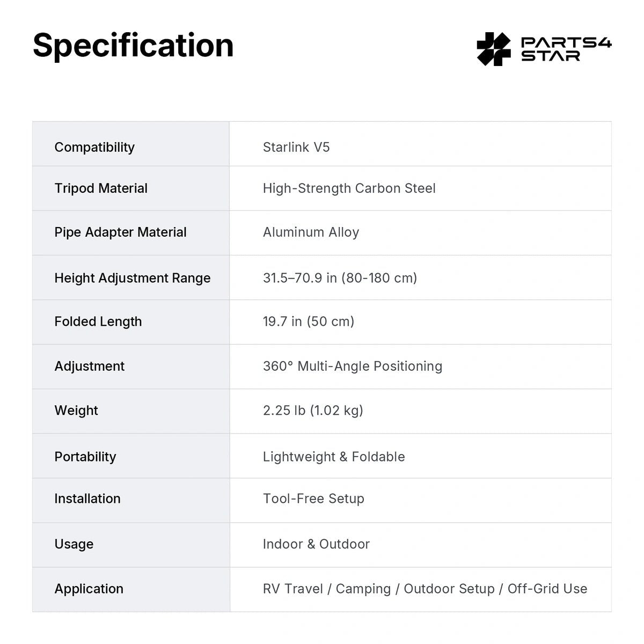Screen dimensions: 644x644
Task: Select the Pipe Adapter Material label
Action: [x=120, y=232]
